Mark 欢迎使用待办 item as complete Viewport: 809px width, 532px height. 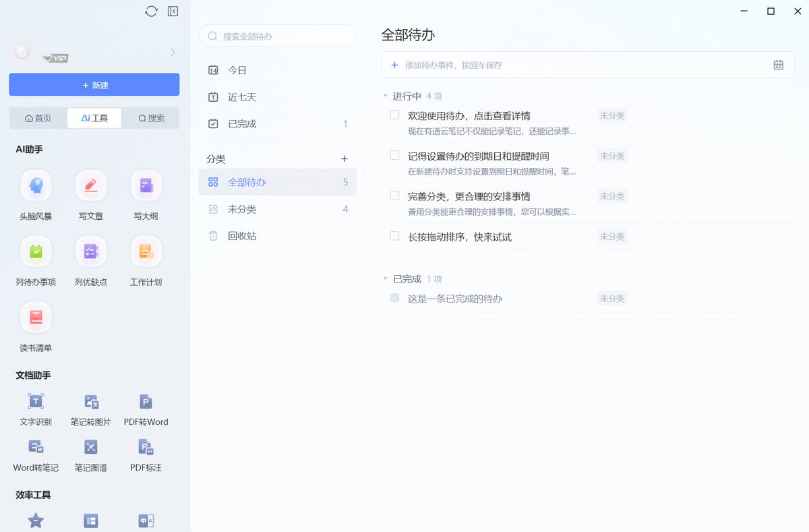tap(394, 115)
